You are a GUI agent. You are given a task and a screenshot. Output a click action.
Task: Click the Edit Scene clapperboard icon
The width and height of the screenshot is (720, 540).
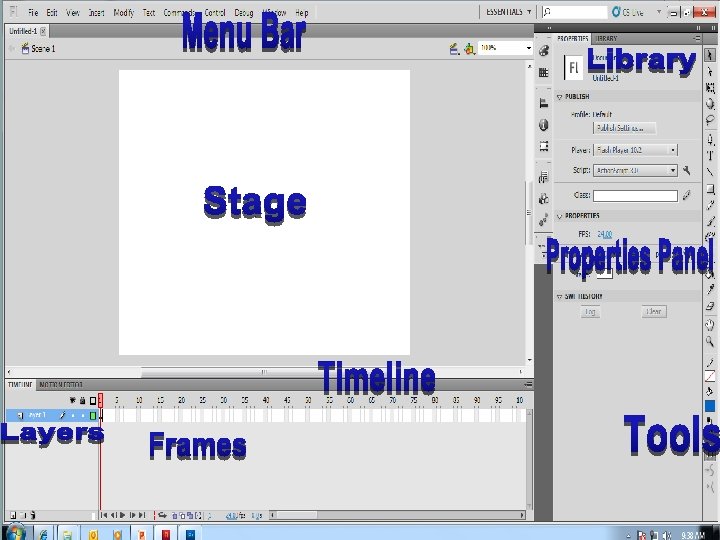[x=454, y=49]
